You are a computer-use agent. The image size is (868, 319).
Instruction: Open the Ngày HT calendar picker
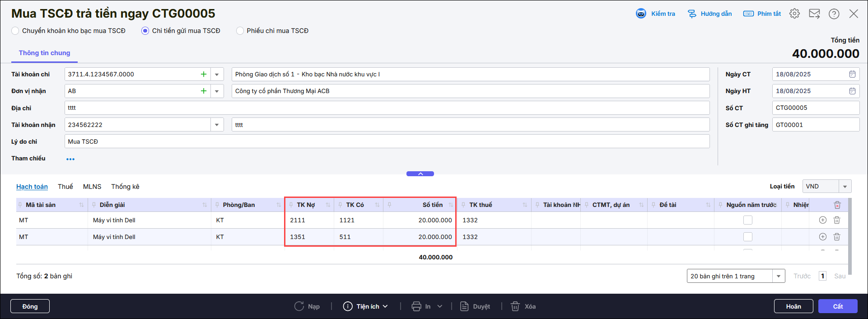tap(852, 91)
